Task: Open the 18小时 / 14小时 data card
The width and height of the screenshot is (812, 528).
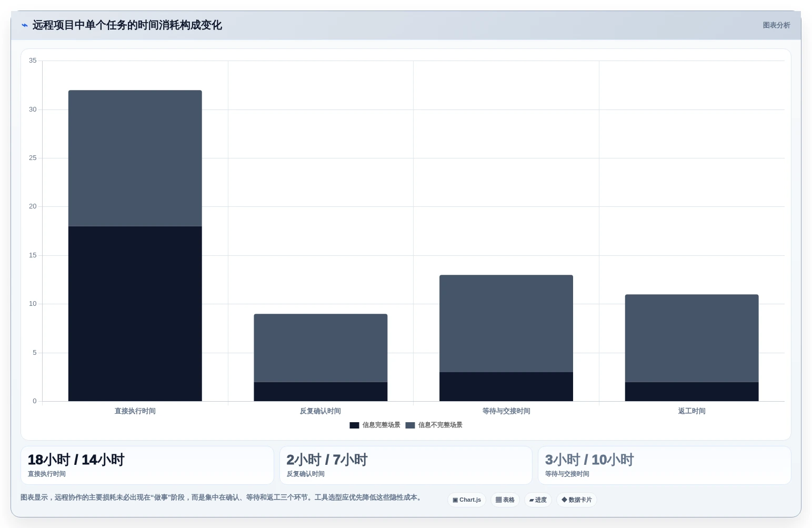Action: click(x=147, y=465)
